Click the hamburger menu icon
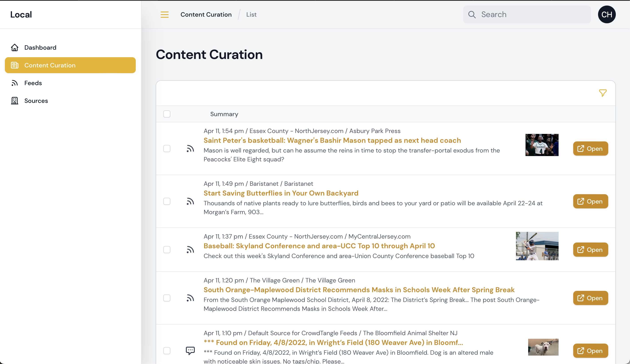 point(164,14)
